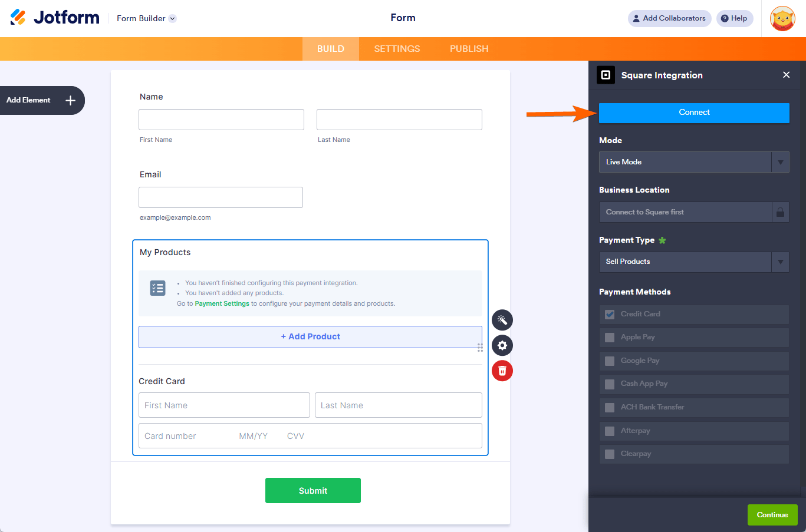
Task: Click the Credit Card First Name field
Action: tap(224, 405)
